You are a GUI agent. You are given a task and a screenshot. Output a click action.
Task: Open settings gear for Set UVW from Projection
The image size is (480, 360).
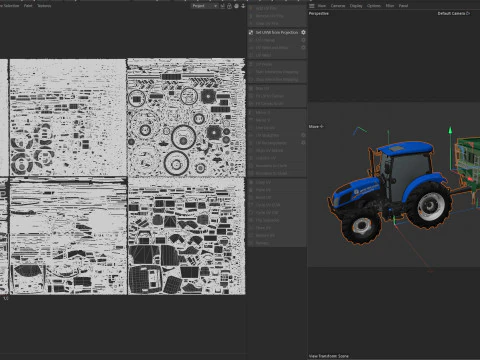click(x=303, y=32)
